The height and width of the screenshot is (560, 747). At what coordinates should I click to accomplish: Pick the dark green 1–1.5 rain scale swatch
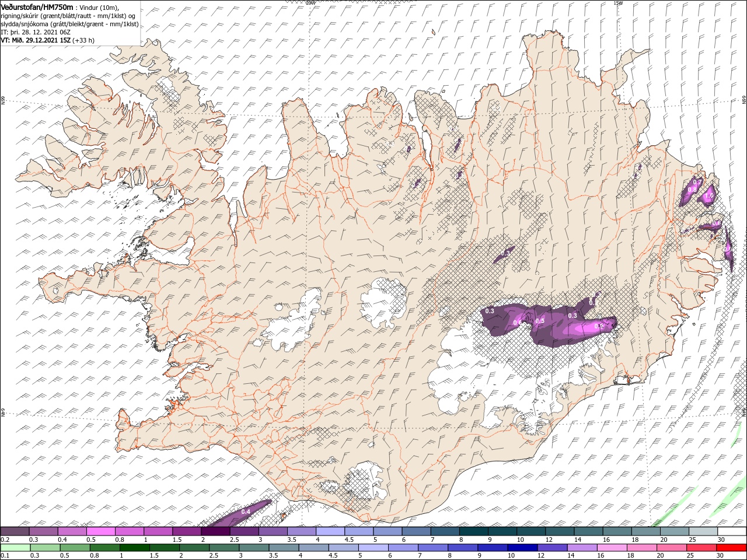[135, 548]
